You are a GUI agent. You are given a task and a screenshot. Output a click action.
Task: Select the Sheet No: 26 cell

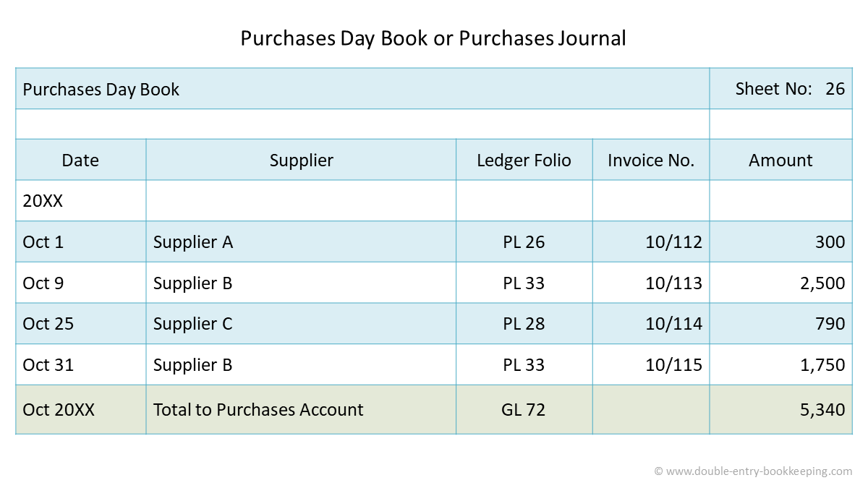[789, 89]
